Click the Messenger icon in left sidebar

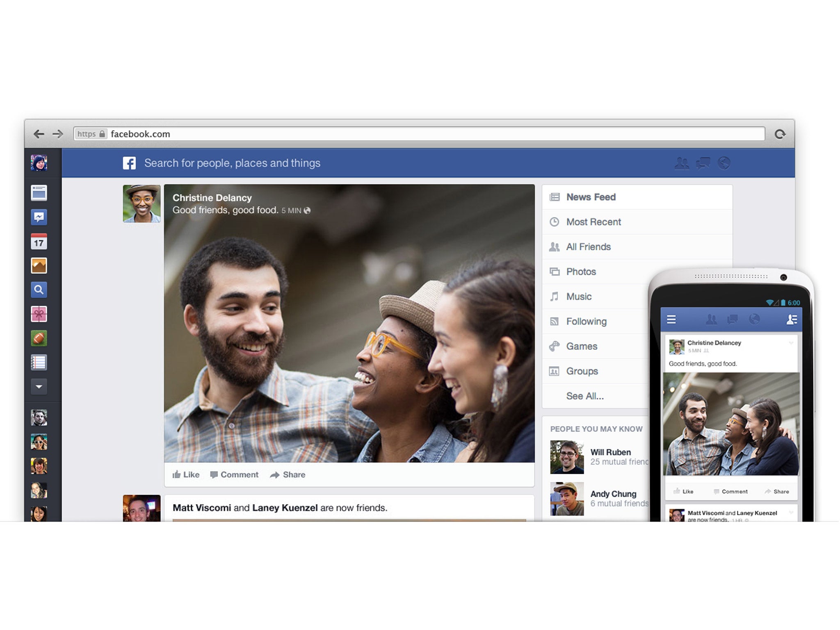click(39, 217)
